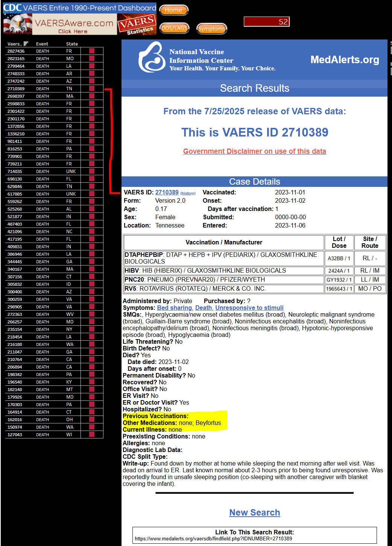The width and height of the screenshot is (392, 546).
Task: Open the VAERSAware.com Click Here banner
Action: [x=74, y=25]
